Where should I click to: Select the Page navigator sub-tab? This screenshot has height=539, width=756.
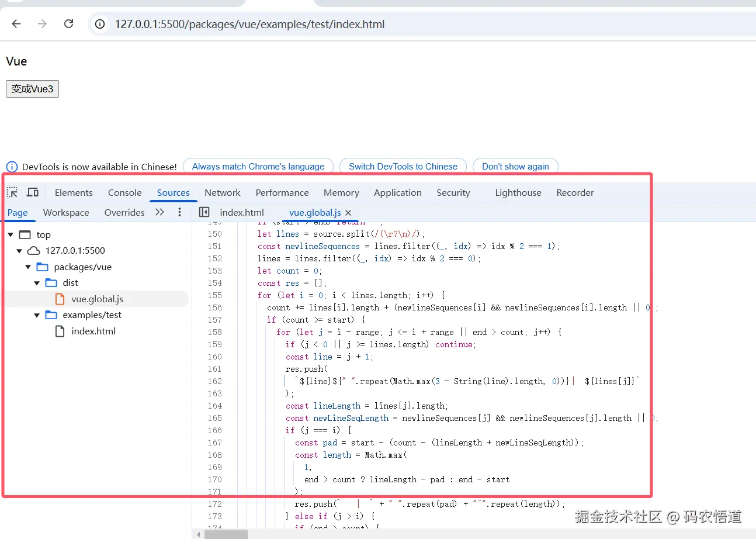point(18,213)
